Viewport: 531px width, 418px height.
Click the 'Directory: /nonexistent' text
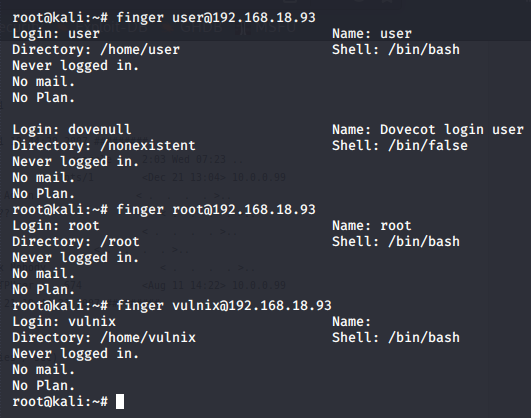point(104,146)
